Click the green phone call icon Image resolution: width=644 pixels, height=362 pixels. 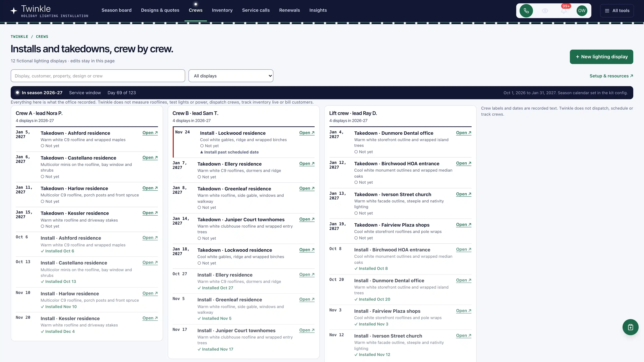coord(526,11)
